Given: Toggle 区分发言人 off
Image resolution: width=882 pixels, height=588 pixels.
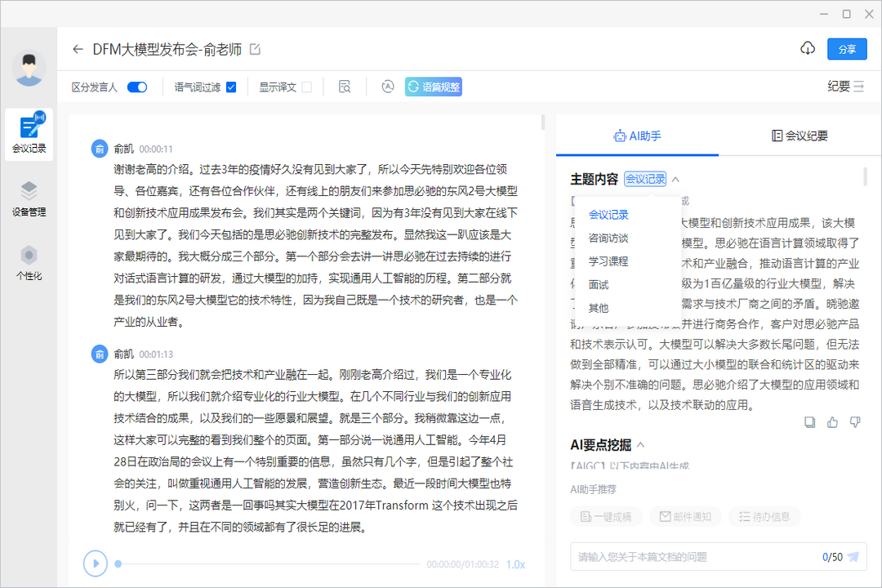Looking at the screenshot, I should pyautogui.click(x=136, y=86).
